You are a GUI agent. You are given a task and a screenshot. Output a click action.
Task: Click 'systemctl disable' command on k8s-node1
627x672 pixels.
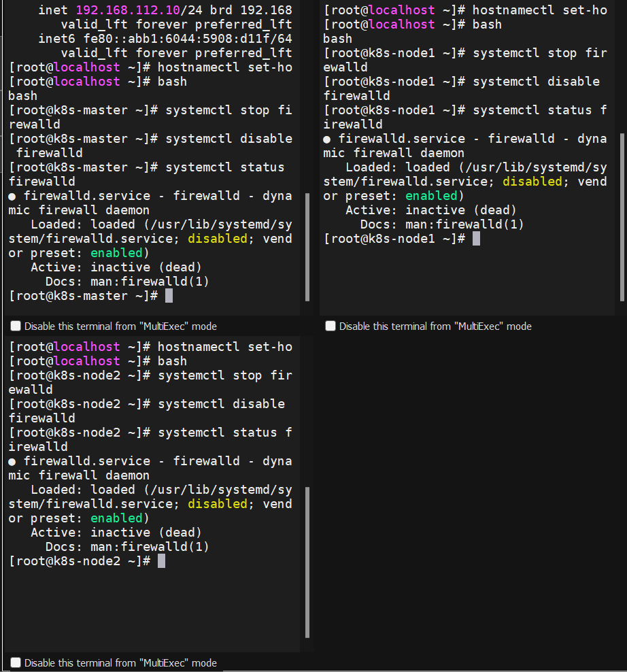536,82
